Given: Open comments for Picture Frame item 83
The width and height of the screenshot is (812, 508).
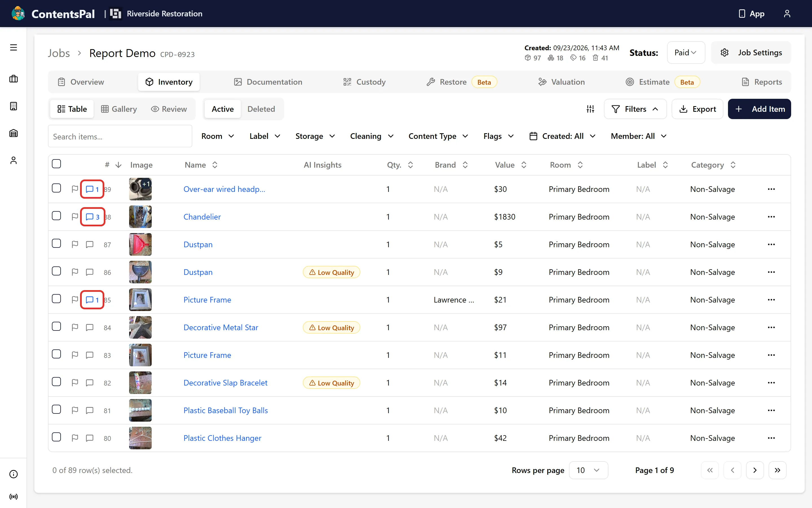Looking at the screenshot, I should (x=90, y=355).
